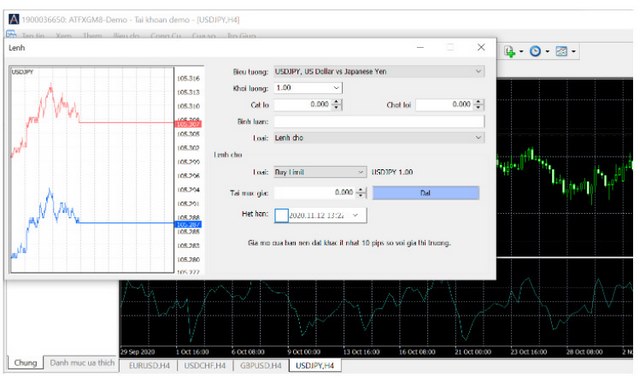
Task: Click the ATFX application logo icon
Action: (x=13, y=19)
